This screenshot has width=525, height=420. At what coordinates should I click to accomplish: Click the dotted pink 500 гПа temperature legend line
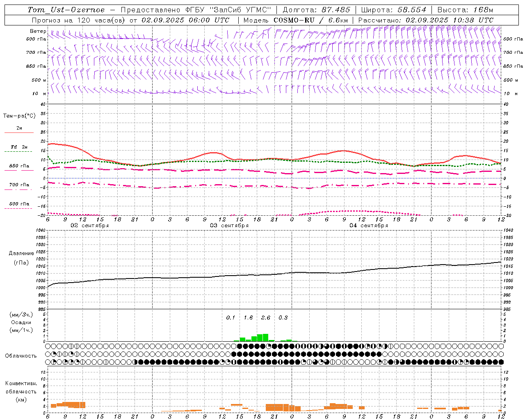click(18, 209)
